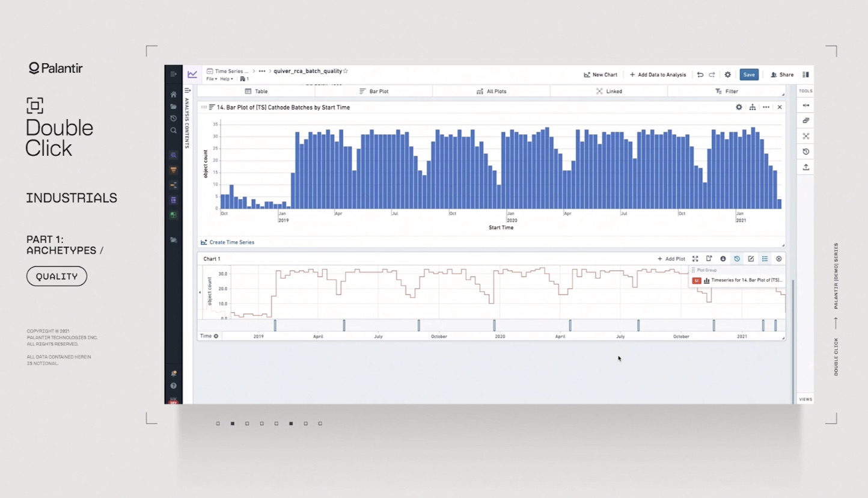The width and height of the screenshot is (868, 498).
Task: Click hierarchy icon on bar plot card
Action: pos(752,107)
